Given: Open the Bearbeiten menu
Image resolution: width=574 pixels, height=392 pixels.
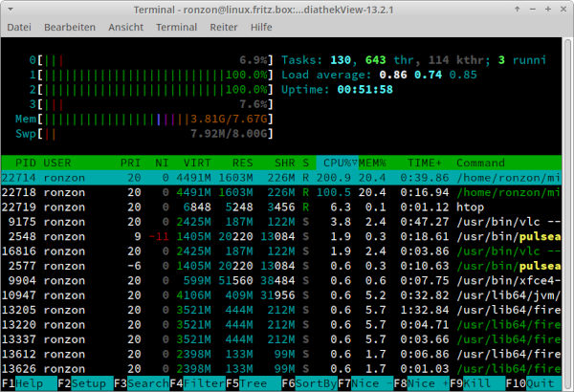Looking at the screenshot, I should [69, 28].
